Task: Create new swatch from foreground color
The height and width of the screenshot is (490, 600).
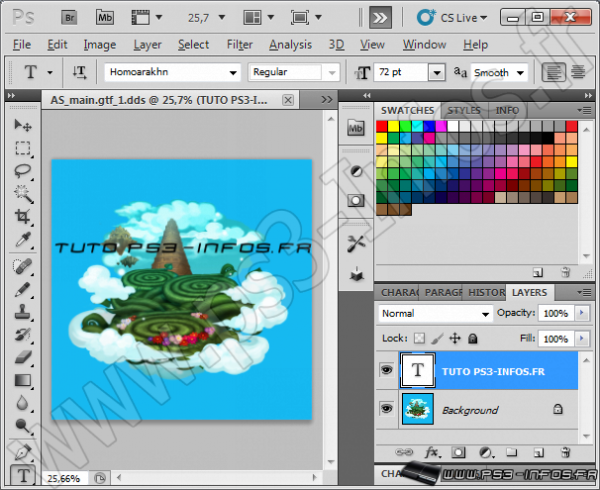Action: (x=538, y=272)
